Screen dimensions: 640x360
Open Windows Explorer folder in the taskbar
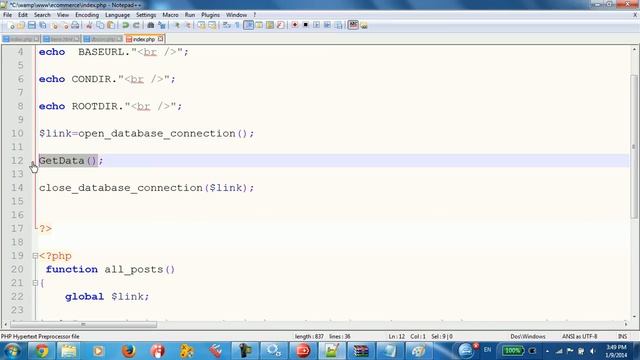(69, 351)
